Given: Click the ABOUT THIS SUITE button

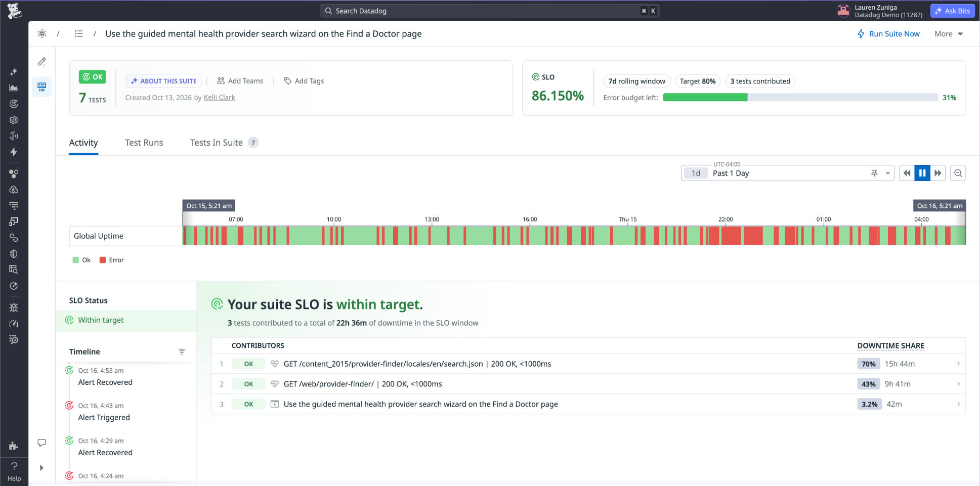Looking at the screenshot, I should 163,81.
